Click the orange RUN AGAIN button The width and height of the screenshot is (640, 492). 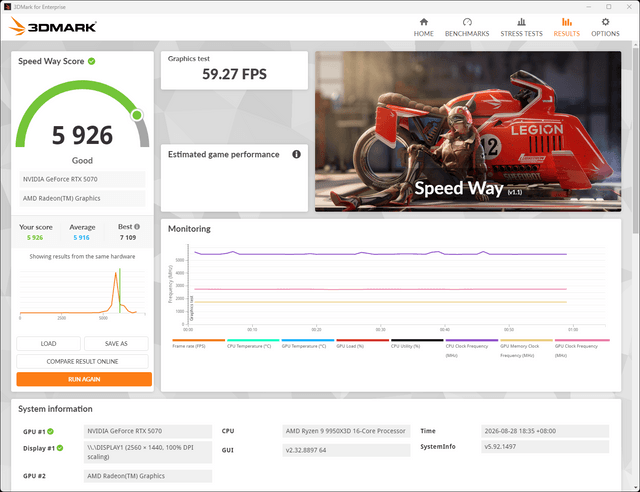[x=84, y=379]
